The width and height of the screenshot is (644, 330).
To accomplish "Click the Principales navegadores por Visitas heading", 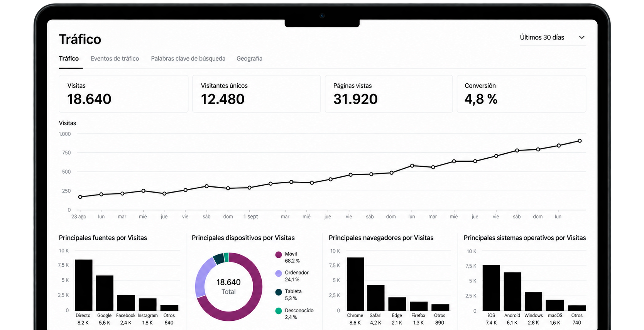I will click(x=381, y=238).
